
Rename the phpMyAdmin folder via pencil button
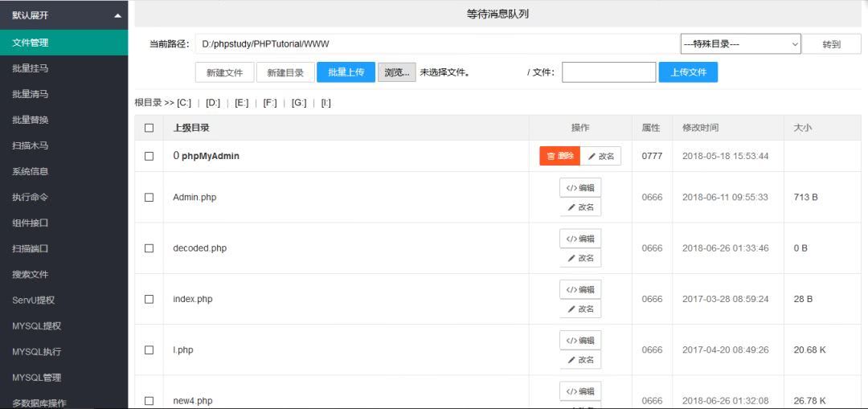coord(600,156)
